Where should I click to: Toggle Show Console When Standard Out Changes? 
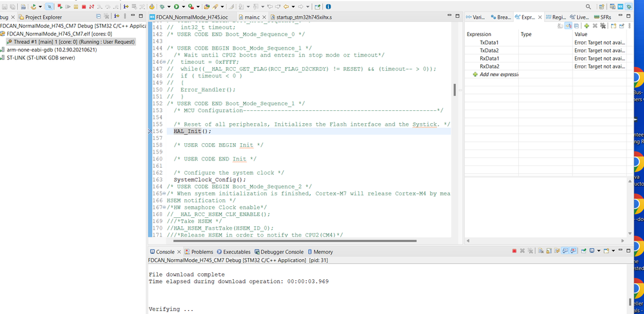point(565,251)
